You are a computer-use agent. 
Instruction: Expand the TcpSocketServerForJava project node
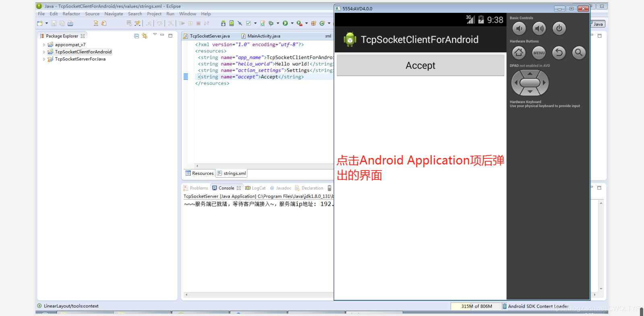click(x=44, y=59)
